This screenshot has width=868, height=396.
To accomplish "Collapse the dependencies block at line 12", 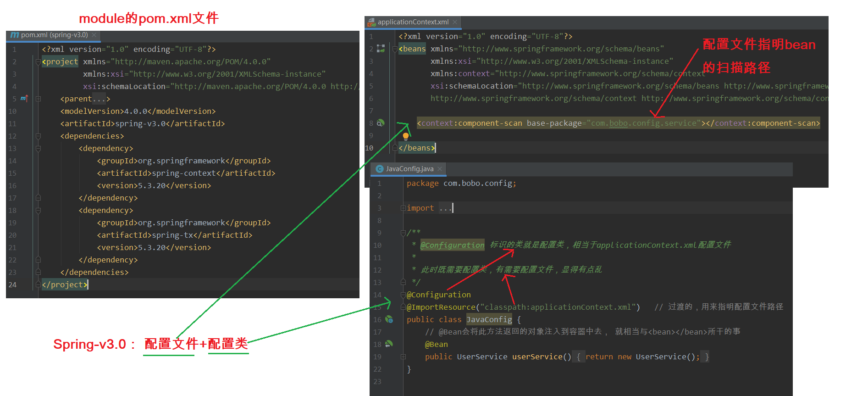I will 39,136.
